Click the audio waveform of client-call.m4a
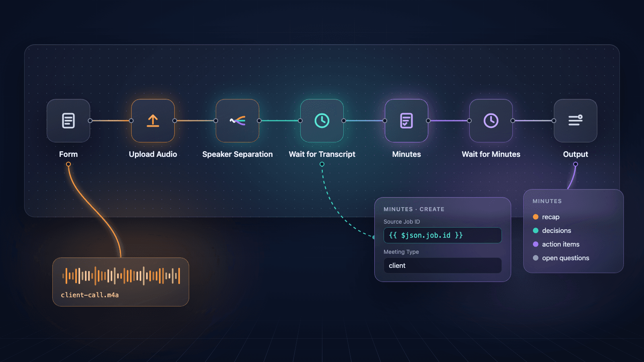This screenshot has width=644, height=362. pos(121,276)
